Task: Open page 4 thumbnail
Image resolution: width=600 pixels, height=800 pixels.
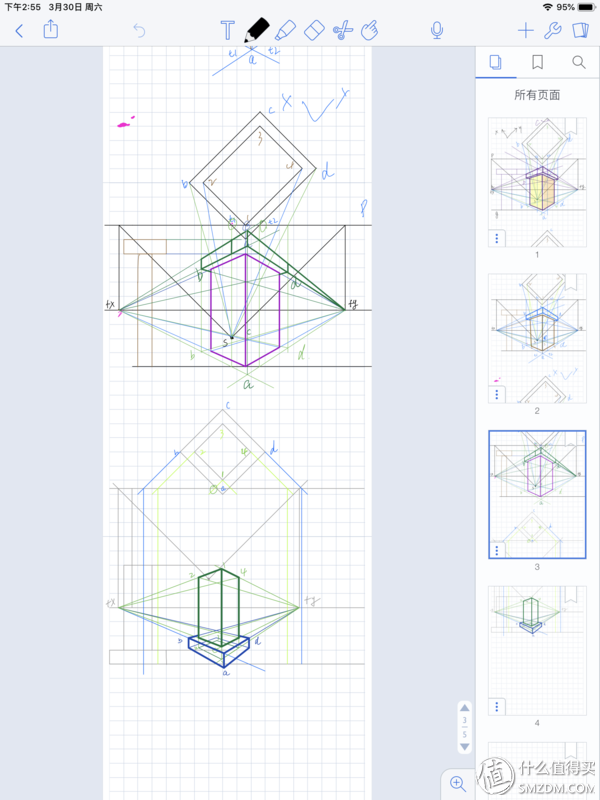Action: (x=537, y=651)
